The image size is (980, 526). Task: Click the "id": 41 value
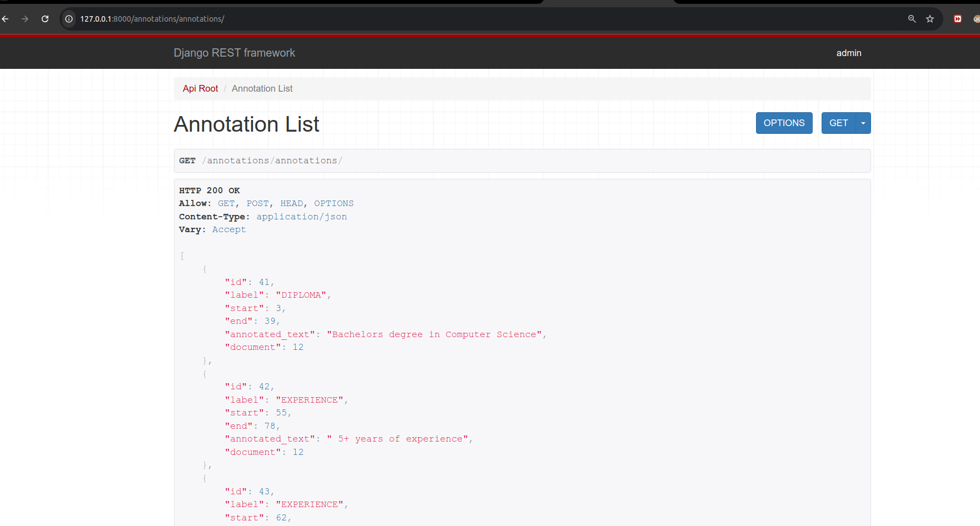(263, 282)
